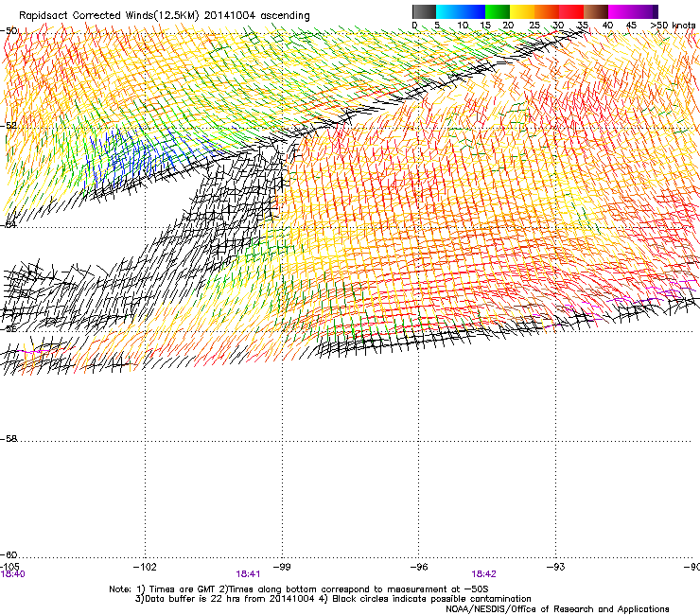This screenshot has width=700, height=615.
Task: Click the '-99' longitude axis label
Action: pos(282,567)
